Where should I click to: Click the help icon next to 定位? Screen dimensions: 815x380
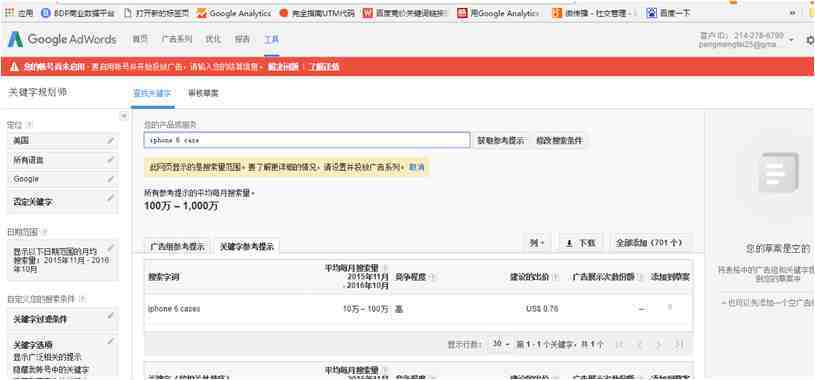[30, 125]
